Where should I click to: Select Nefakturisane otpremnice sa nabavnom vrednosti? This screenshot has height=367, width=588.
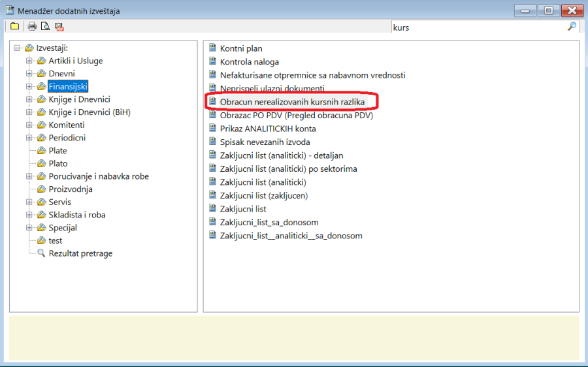coord(312,75)
